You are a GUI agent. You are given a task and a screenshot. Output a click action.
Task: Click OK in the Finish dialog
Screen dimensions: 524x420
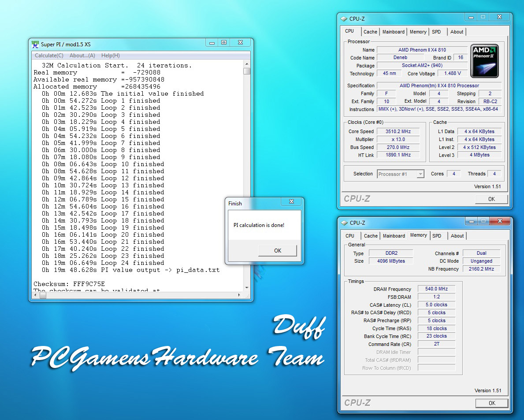pos(277,251)
